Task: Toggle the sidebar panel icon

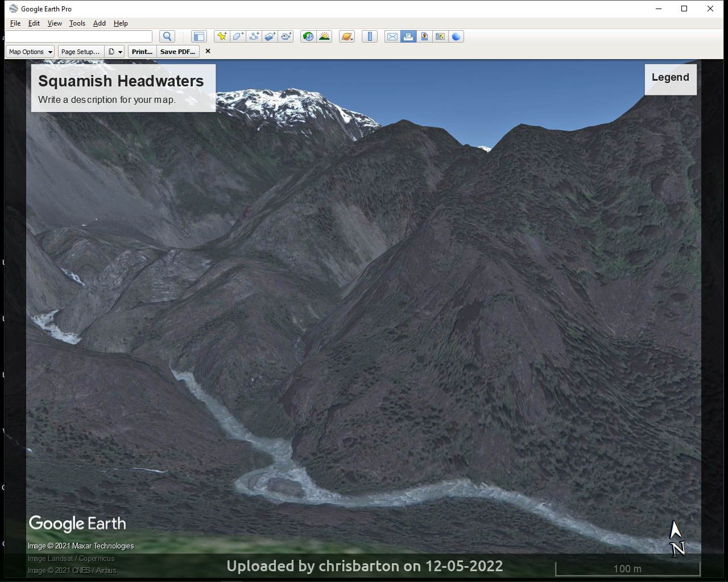Action: pyautogui.click(x=198, y=36)
